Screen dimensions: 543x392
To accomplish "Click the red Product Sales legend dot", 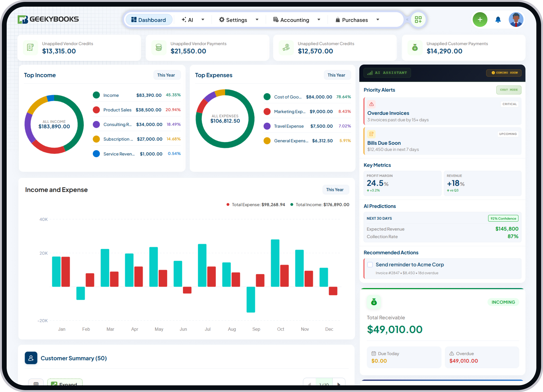I will (97, 110).
